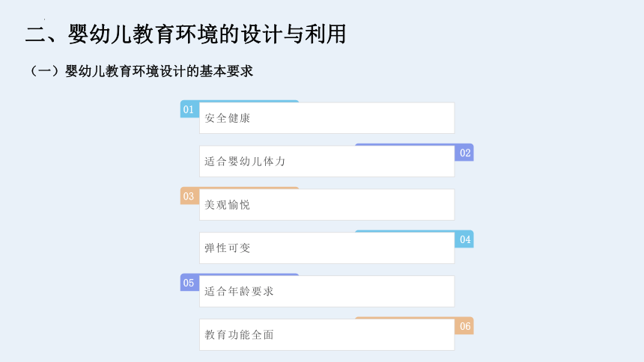Click the orange 03 number badge
Image resolution: width=644 pixels, height=362 pixels.
click(189, 196)
